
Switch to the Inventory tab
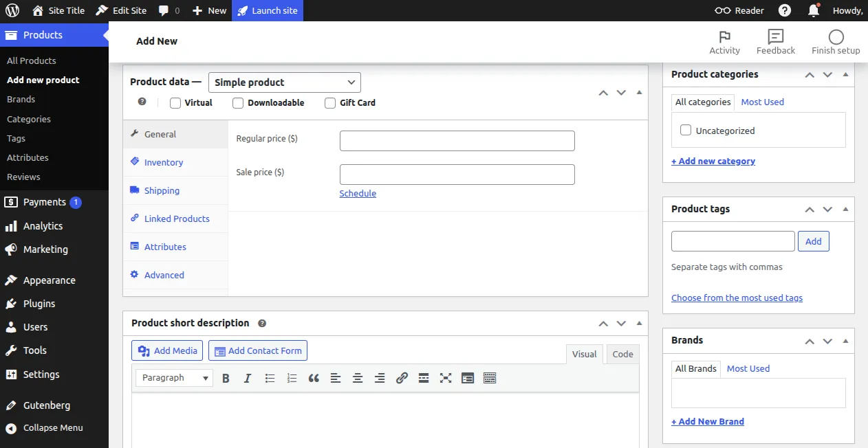pos(175,162)
